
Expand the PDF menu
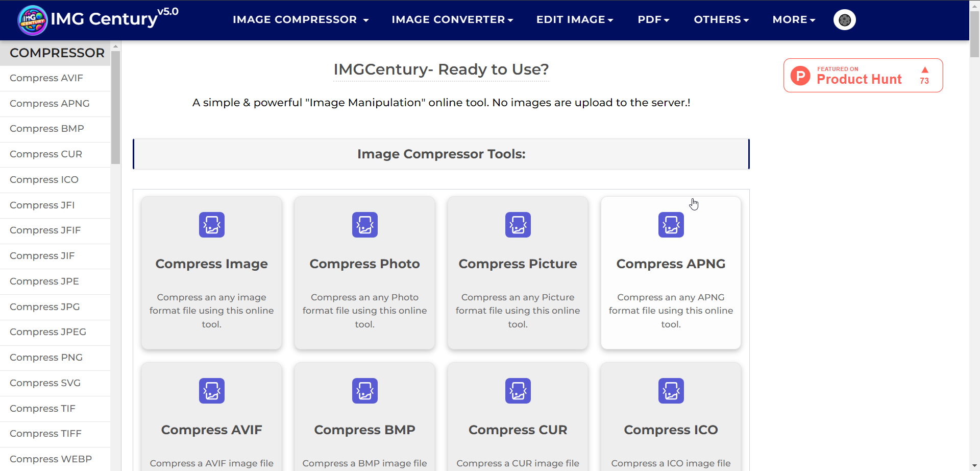[x=653, y=19]
